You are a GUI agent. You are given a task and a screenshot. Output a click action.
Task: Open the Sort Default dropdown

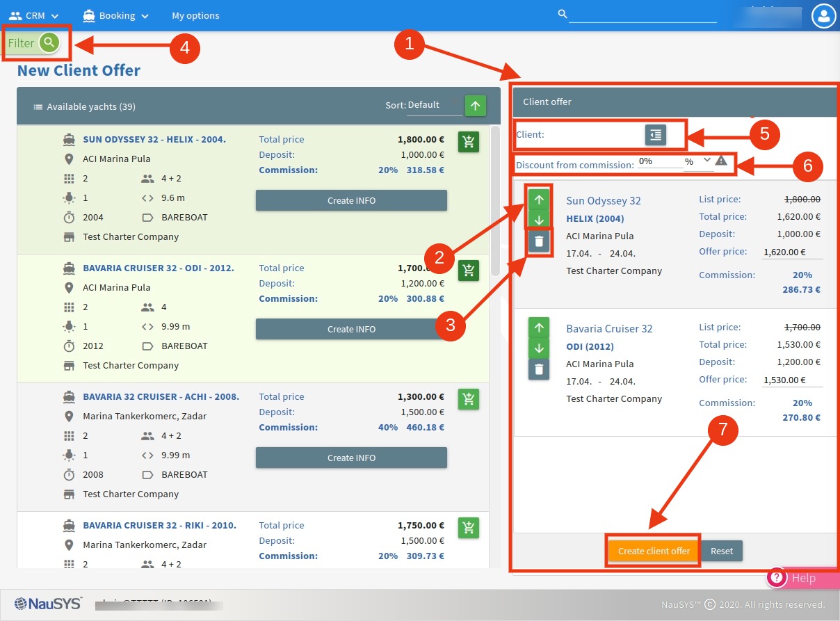coord(433,106)
